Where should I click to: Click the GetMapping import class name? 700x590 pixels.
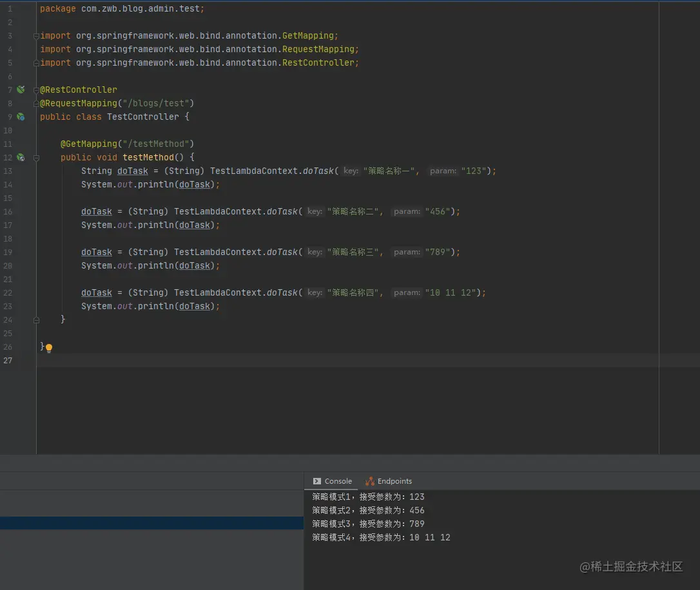[307, 35]
